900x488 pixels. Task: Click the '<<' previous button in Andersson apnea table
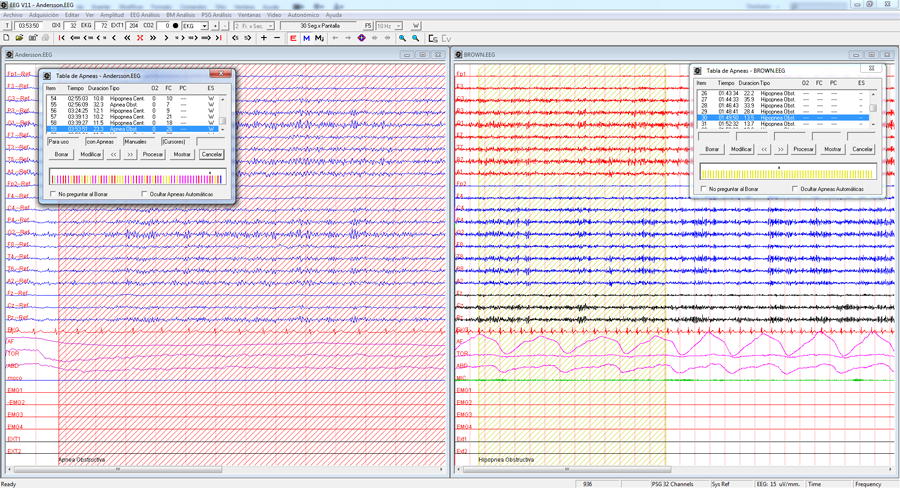click(113, 154)
